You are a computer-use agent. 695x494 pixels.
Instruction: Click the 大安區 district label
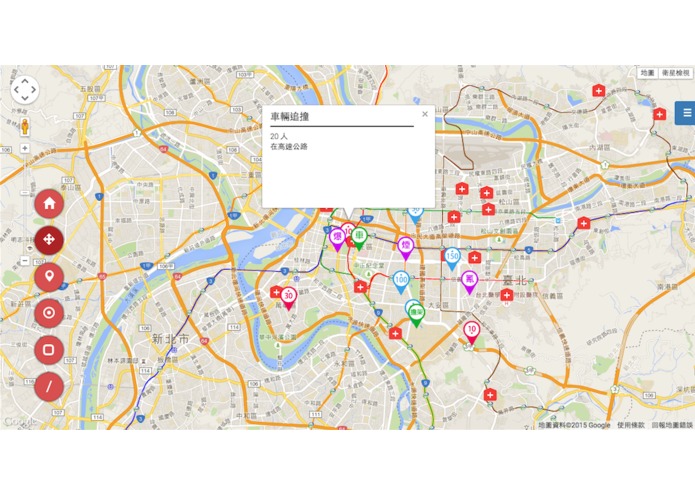[x=439, y=305]
